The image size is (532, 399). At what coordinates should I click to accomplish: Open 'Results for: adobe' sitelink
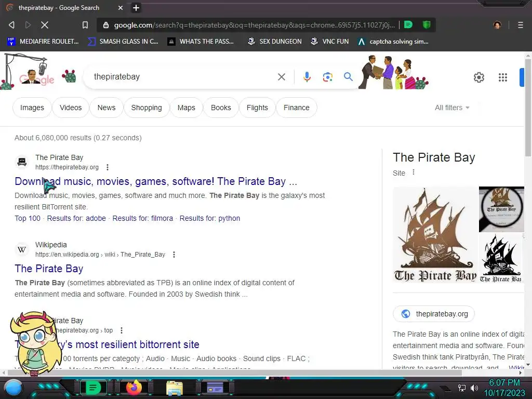[76, 218]
